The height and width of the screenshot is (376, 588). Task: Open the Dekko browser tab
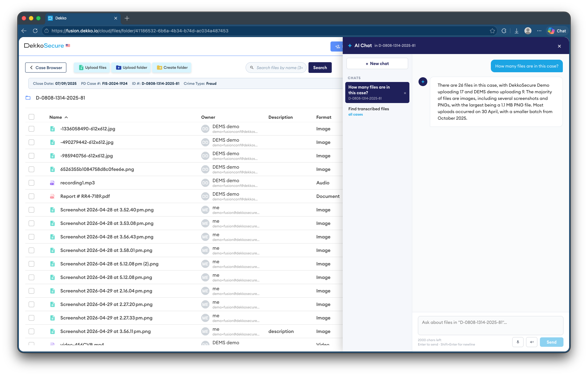tap(83, 18)
